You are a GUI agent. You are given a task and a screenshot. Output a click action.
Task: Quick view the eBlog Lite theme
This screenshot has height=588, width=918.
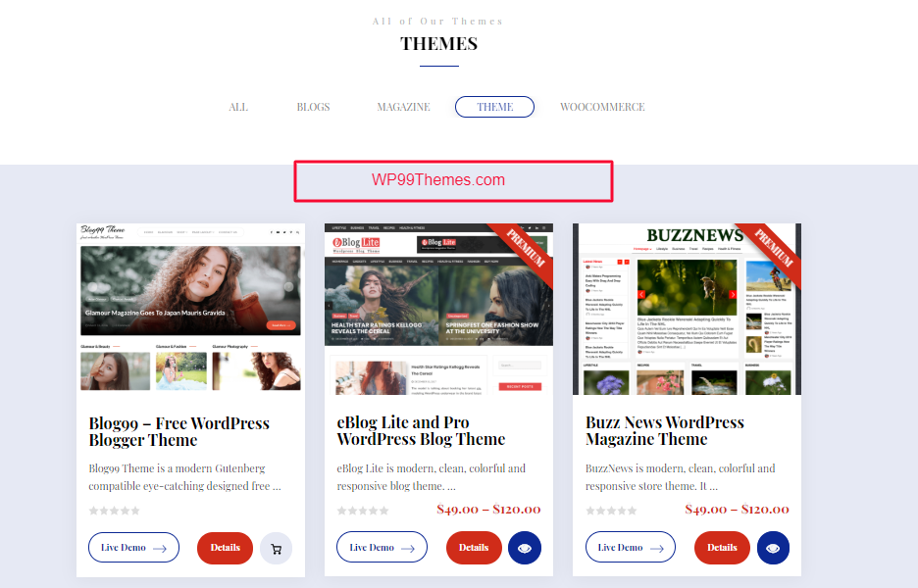(x=525, y=548)
